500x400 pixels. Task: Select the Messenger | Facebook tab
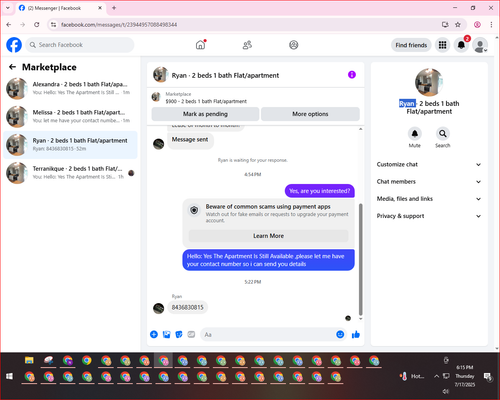tap(60, 8)
